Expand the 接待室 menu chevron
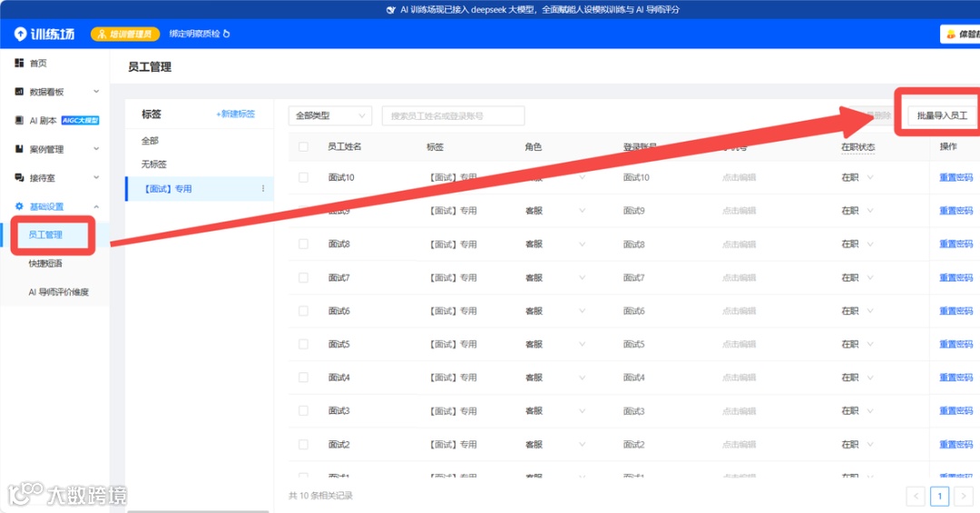 [96, 178]
